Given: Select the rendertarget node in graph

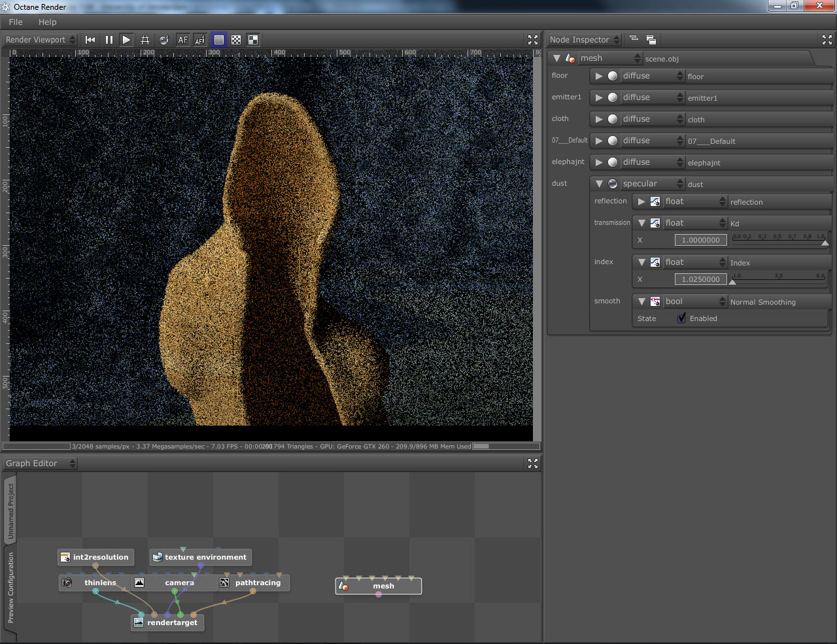Looking at the screenshot, I should (x=171, y=622).
